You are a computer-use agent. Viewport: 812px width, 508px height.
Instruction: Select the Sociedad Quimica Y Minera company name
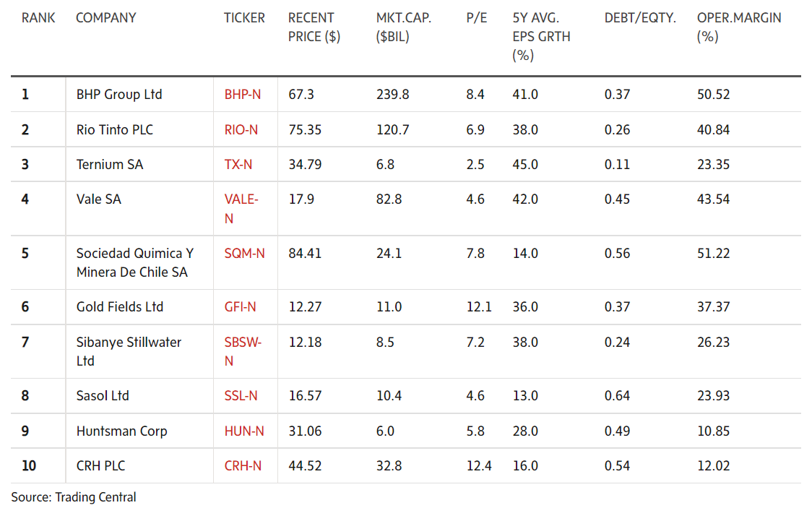coord(134,263)
